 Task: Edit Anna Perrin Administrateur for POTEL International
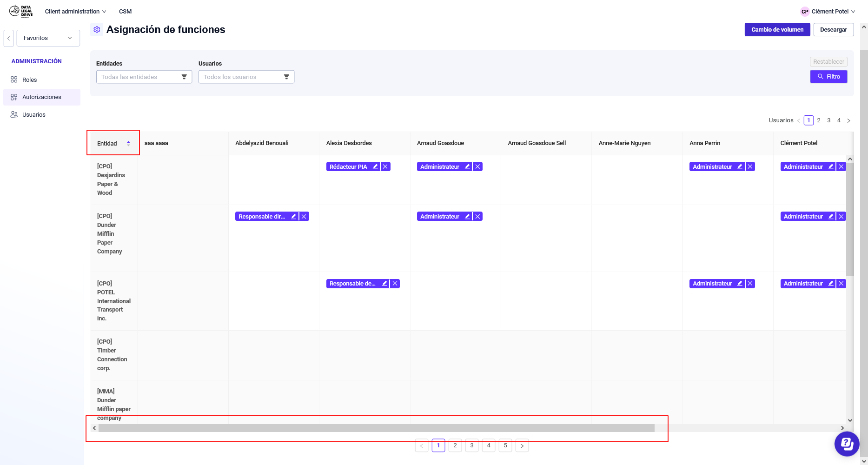[x=740, y=284]
